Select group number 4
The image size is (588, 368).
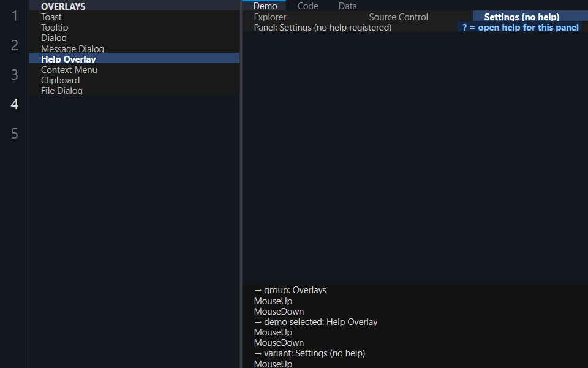(14, 104)
